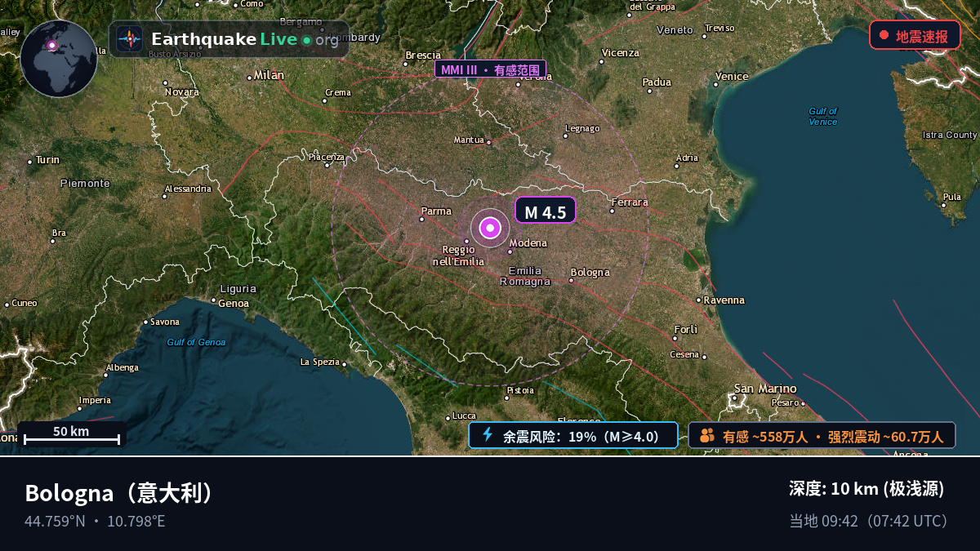
Task: Click the globe minimap thumbnail
Action: point(59,59)
